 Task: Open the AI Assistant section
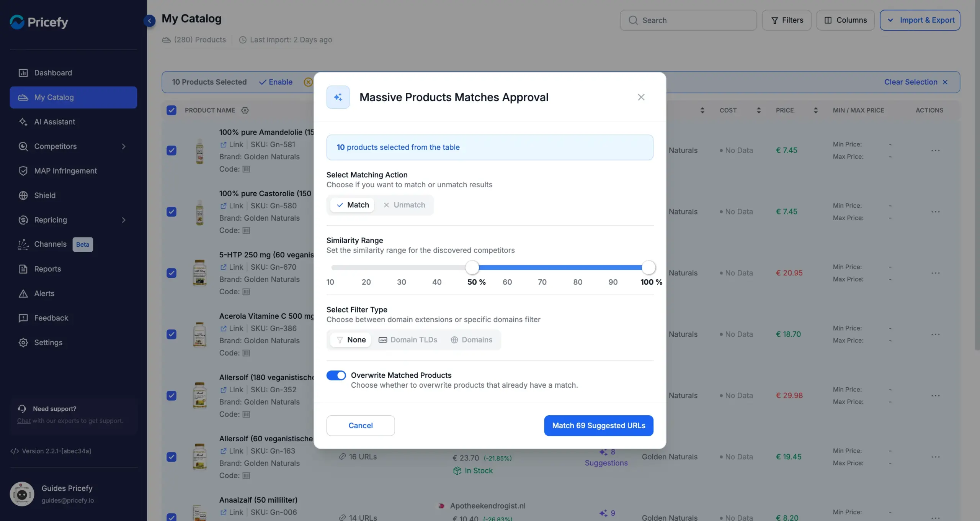(73, 122)
